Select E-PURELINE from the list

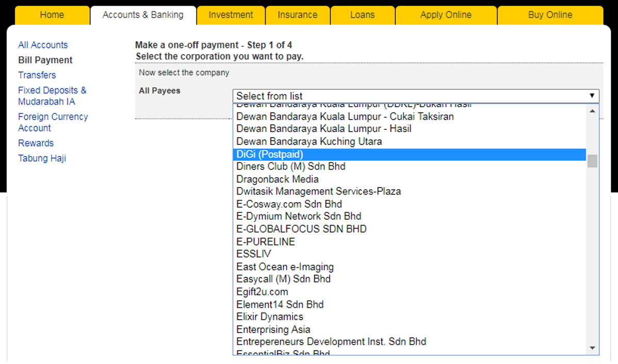click(x=410, y=242)
